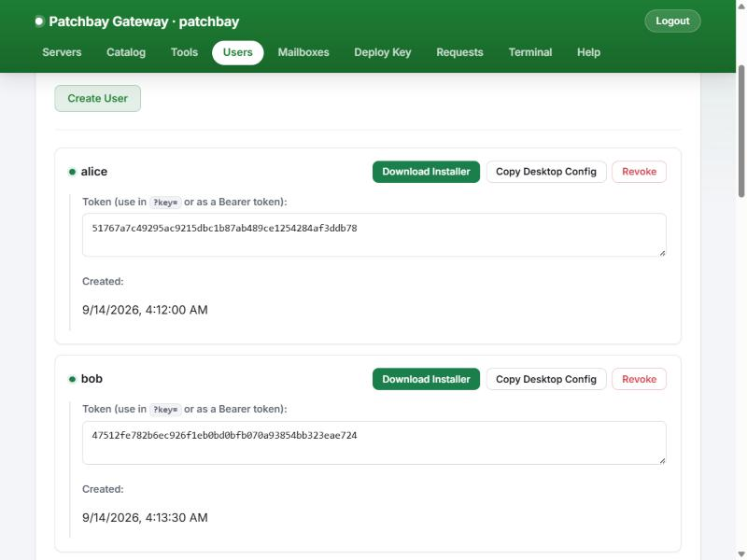
Task: Revoke alice's token
Action: point(639,172)
